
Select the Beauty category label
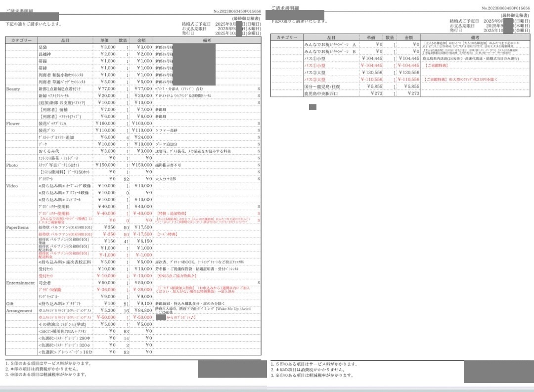click(x=13, y=88)
